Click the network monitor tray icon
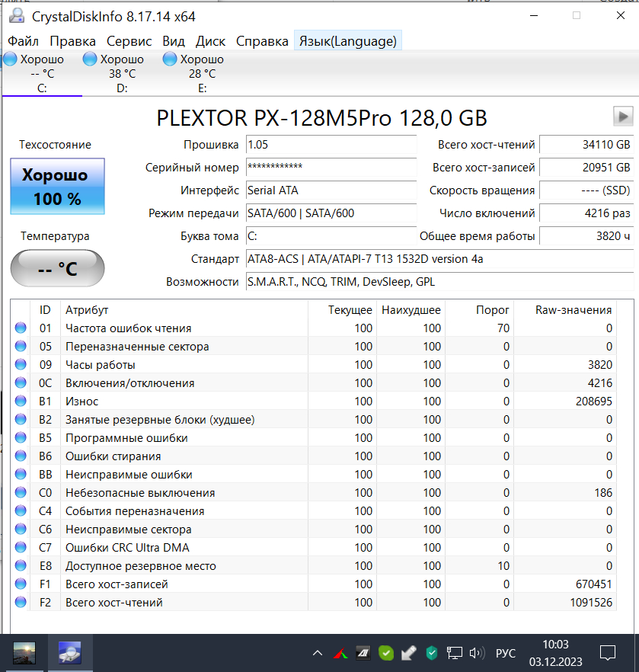This screenshot has width=639, height=672. click(x=455, y=653)
